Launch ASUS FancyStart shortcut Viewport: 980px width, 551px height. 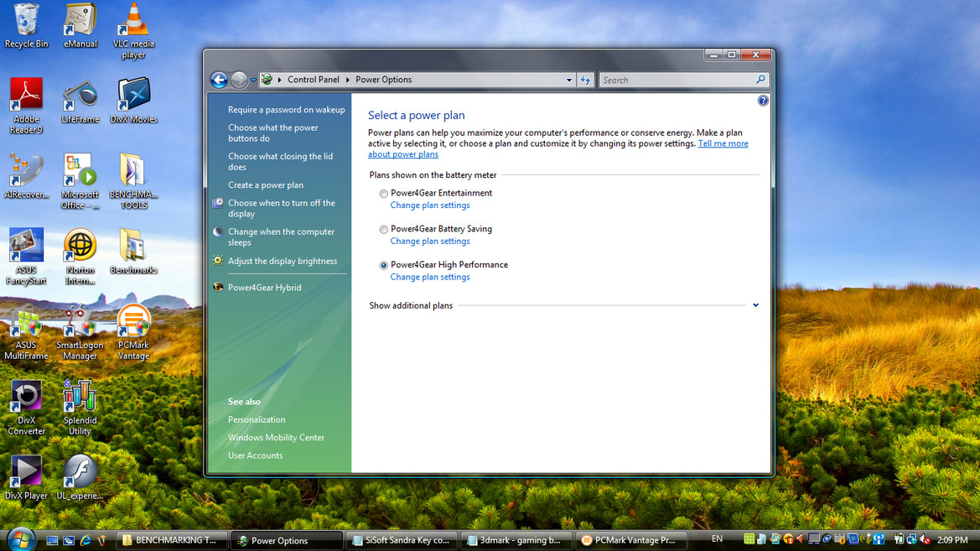tap(26, 257)
